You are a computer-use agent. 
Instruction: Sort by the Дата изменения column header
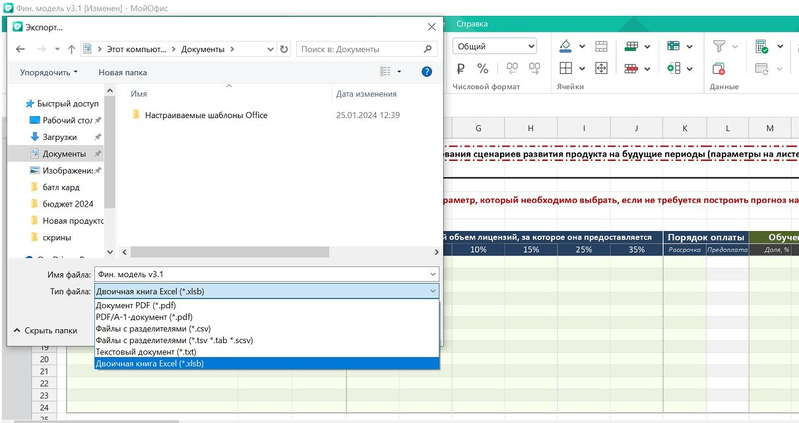(366, 94)
